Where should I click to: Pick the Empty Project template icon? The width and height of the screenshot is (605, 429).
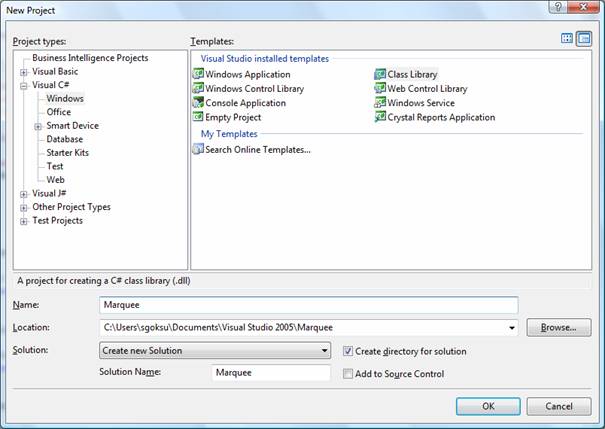point(198,117)
